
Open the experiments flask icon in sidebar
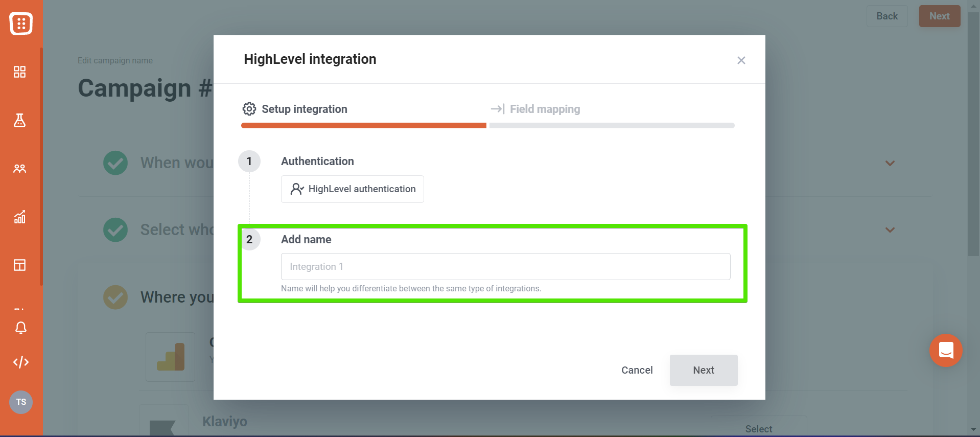[x=19, y=120]
